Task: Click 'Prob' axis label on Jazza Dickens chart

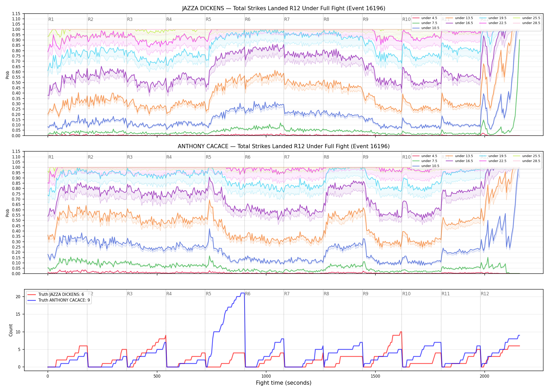Action: coord(8,75)
